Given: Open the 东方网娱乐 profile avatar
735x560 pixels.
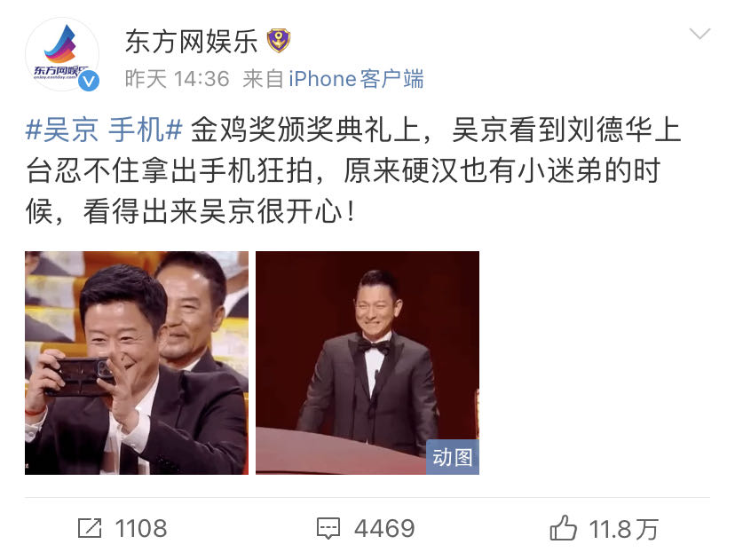Looking at the screenshot, I should click(62, 54).
